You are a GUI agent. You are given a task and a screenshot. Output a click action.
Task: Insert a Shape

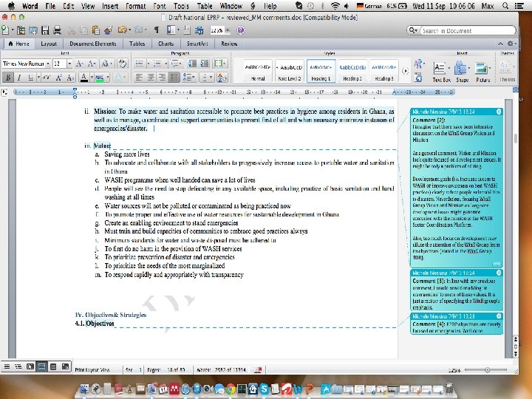click(x=462, y=72)
